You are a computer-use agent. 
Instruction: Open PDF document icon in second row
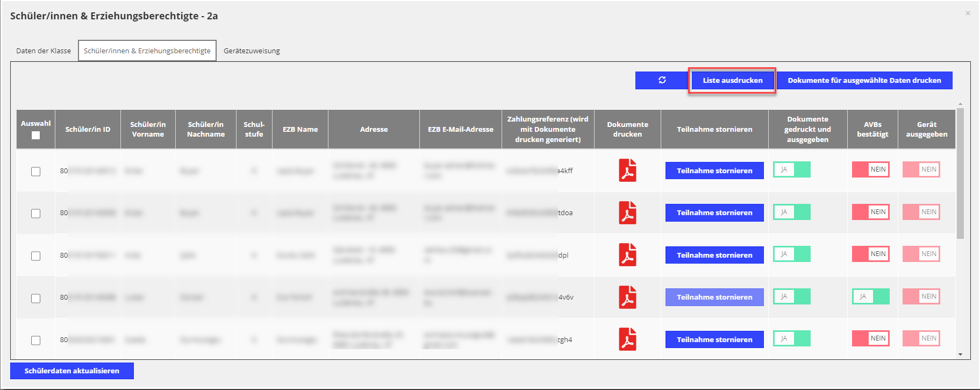[x=627, y=212]
